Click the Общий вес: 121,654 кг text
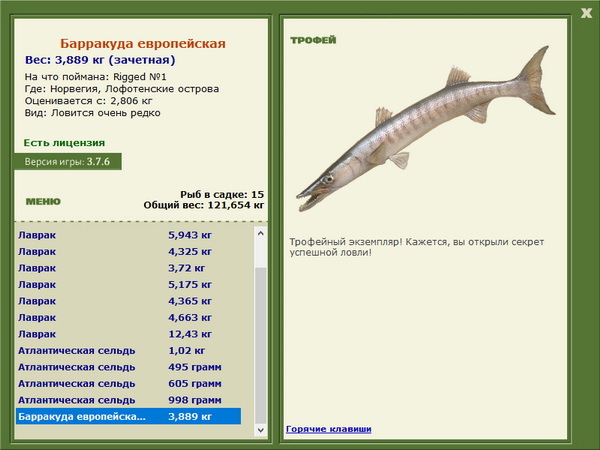The width and height of the screenshot is (600, 450). point(204,205)
